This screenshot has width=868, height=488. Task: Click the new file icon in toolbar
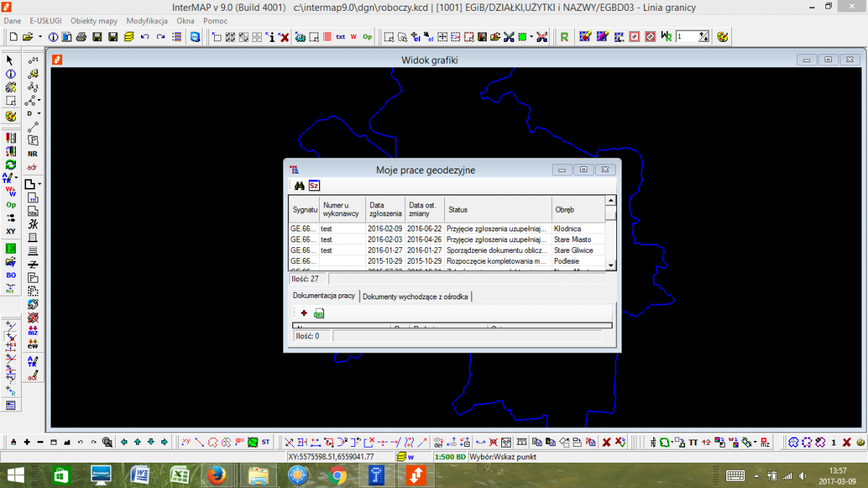coord(13,36)
